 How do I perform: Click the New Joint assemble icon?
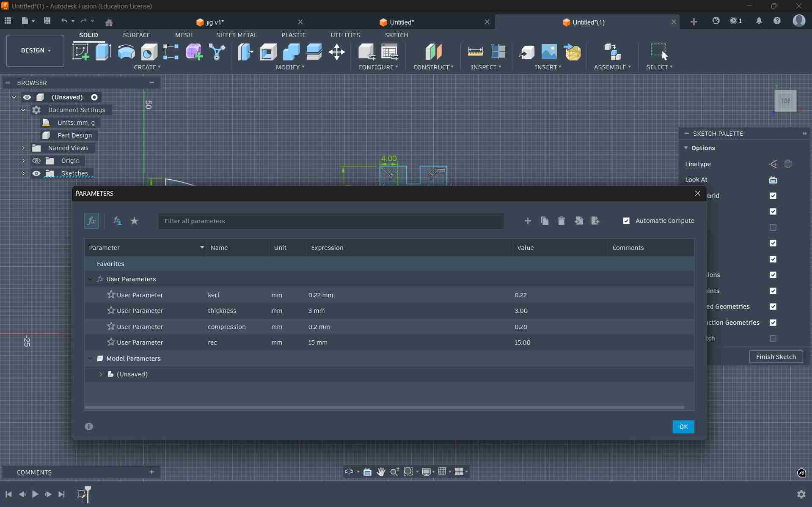[x=612, y=52]
